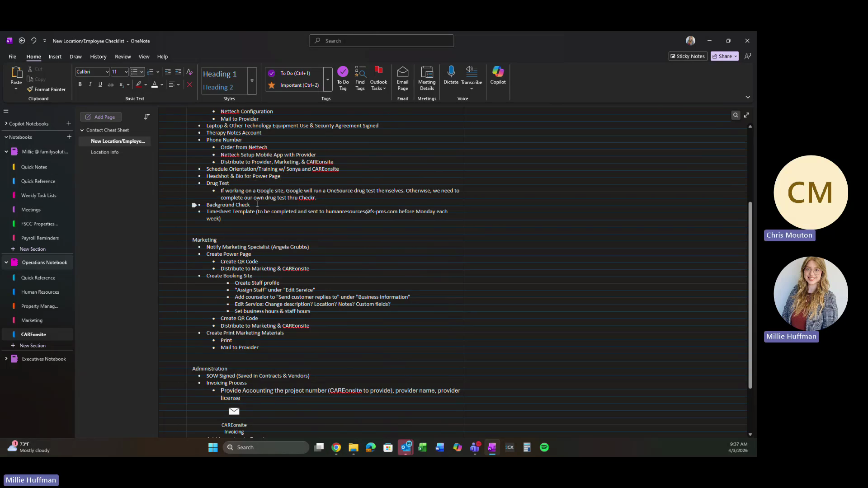Click the title bar Search box
The image size is (868, 488).
(x=381, y=41)
